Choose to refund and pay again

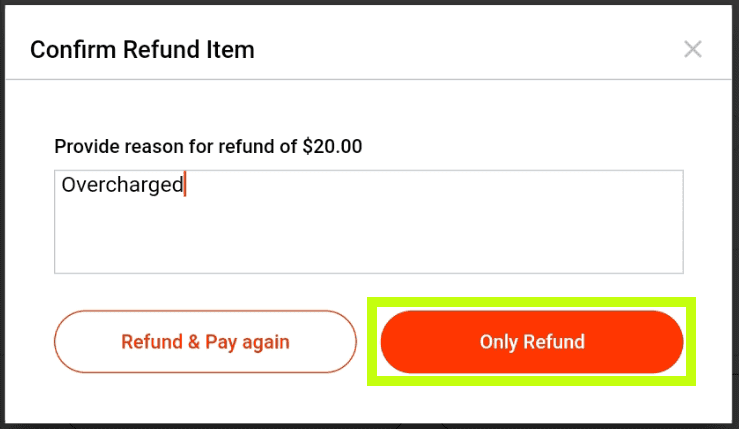(x=205, y=342)
